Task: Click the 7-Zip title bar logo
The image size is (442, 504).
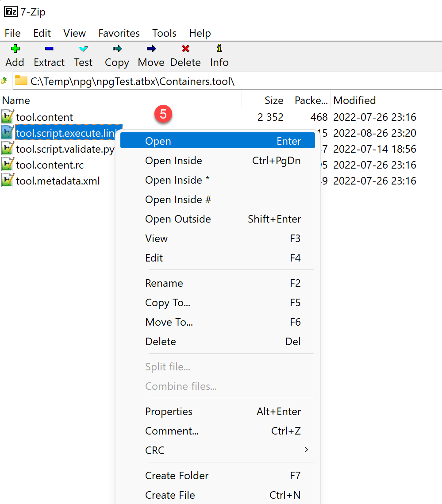Action: [x=11, y=12]
